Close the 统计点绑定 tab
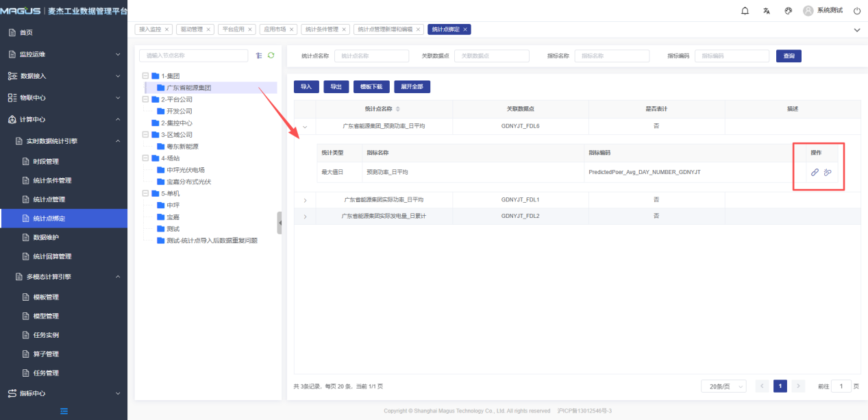 [465, 29]
